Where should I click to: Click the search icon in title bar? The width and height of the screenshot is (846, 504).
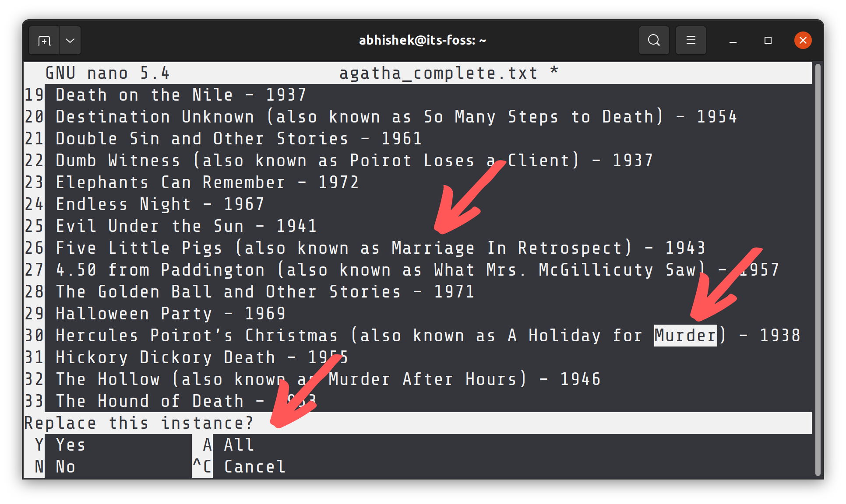click(x=654, y=40)
